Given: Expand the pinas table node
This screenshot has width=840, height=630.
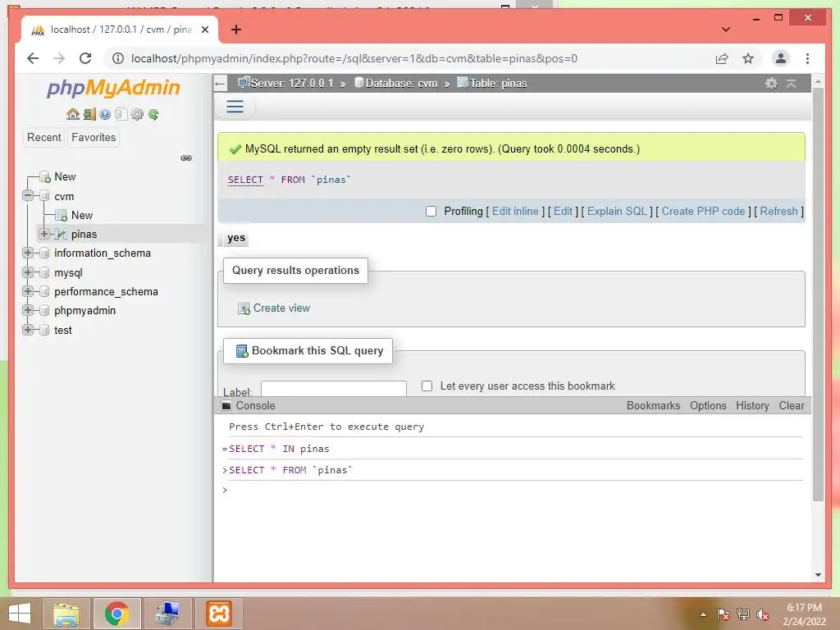Looking at the screenshot, I should 44,234.
